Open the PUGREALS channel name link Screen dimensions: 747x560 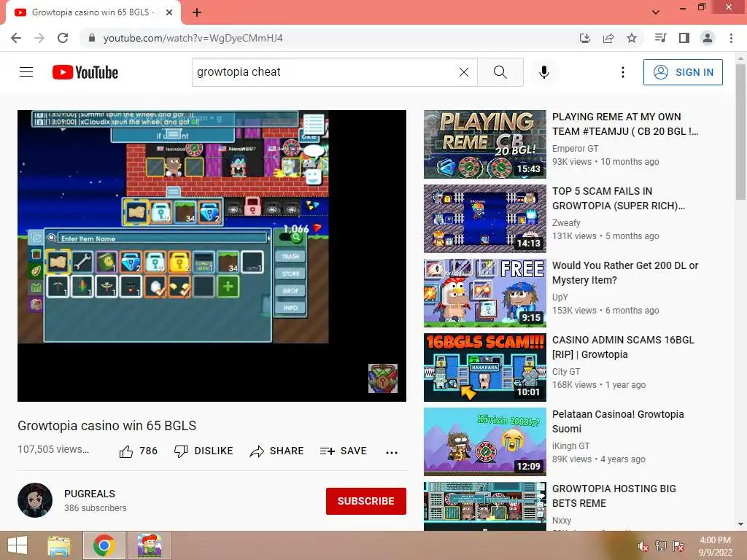90,494
